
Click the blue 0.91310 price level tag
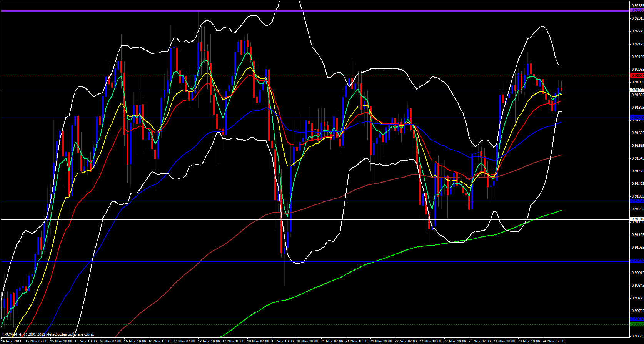637,201
